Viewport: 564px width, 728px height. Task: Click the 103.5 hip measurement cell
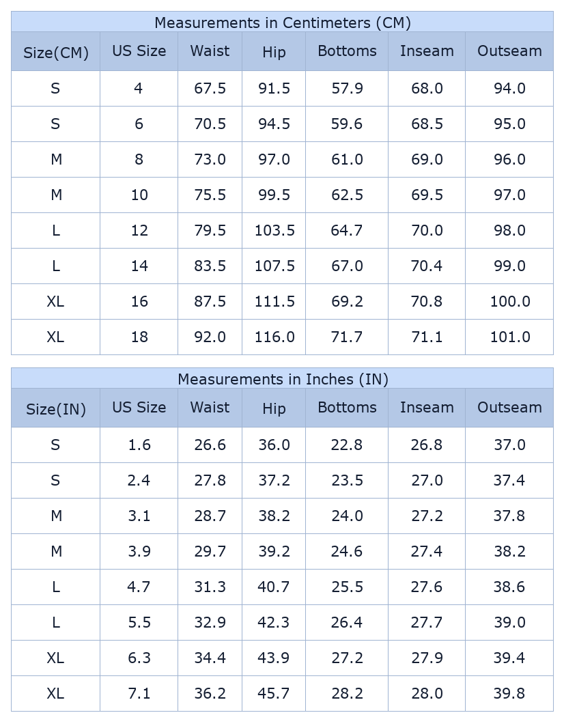point(274,231)
